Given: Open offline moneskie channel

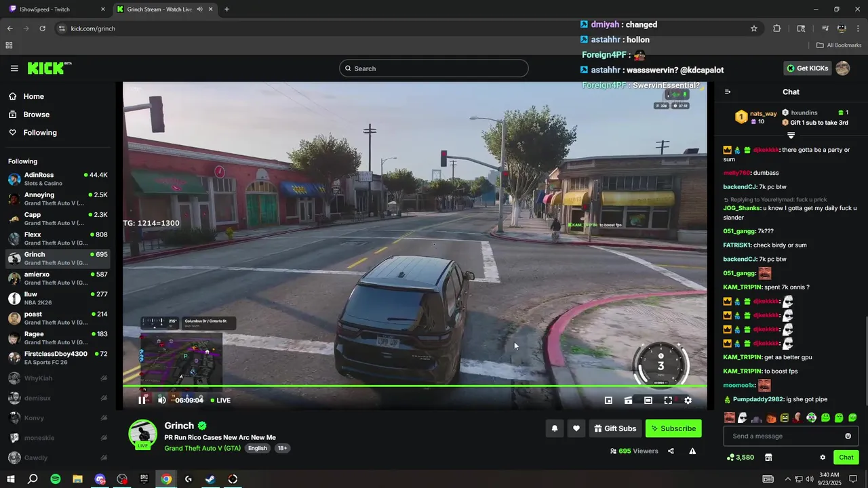Looking at the screenshot, I should pyautogui.click(x=58, y=438).
